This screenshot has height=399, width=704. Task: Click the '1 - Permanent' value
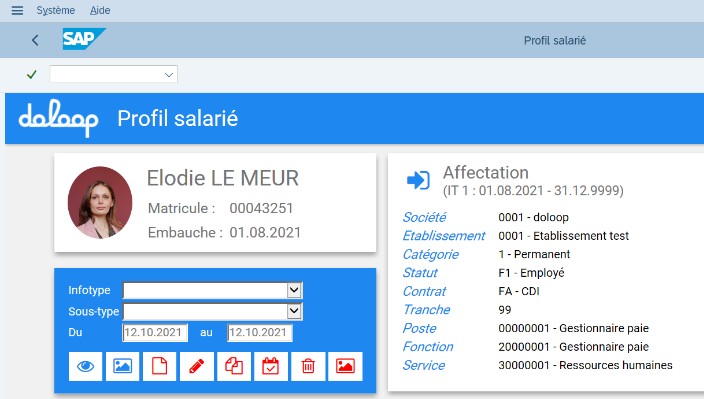point(534,254)
